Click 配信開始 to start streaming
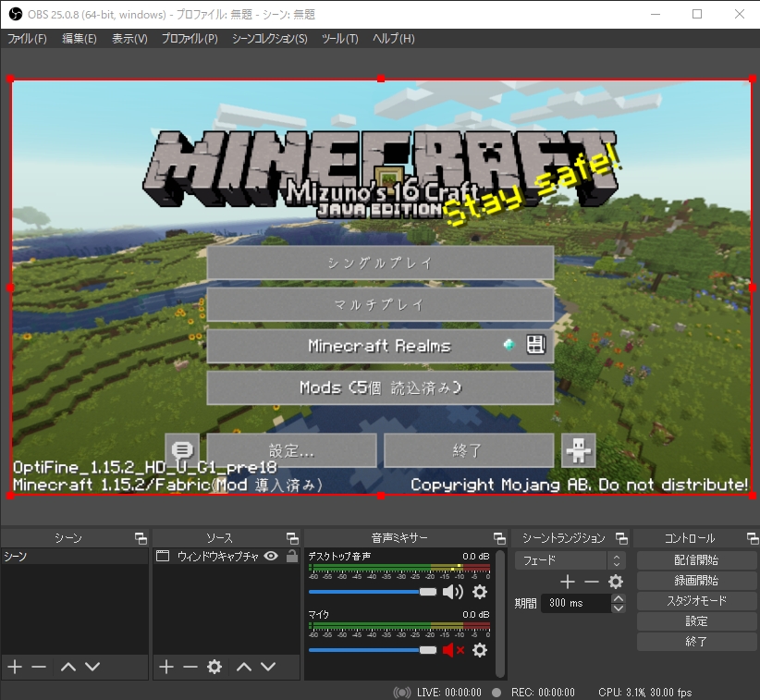This screenshot has height=700, width=760. click(696, 560)
